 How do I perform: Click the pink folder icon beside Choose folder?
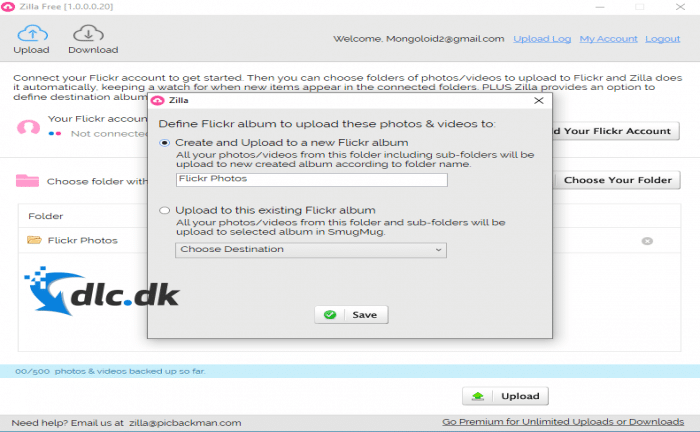(27, 180)
